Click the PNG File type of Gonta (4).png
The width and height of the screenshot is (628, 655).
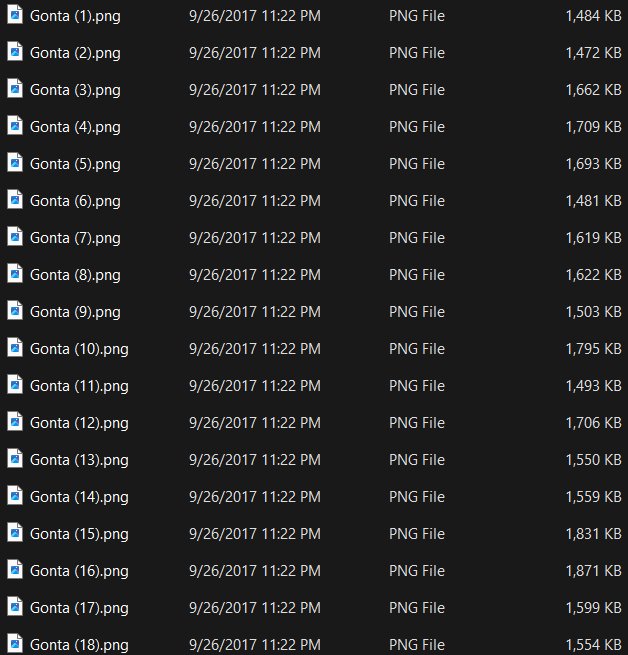[x=417, y=127]
